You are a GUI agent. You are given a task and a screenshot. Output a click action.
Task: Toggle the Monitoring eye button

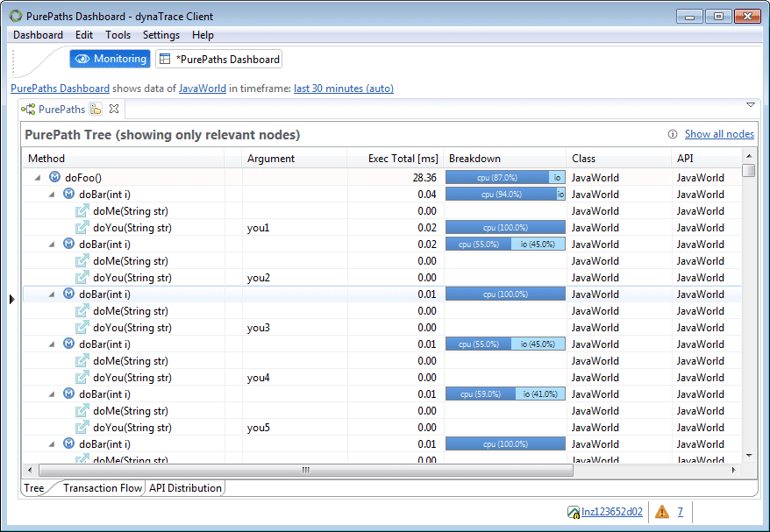110,59
